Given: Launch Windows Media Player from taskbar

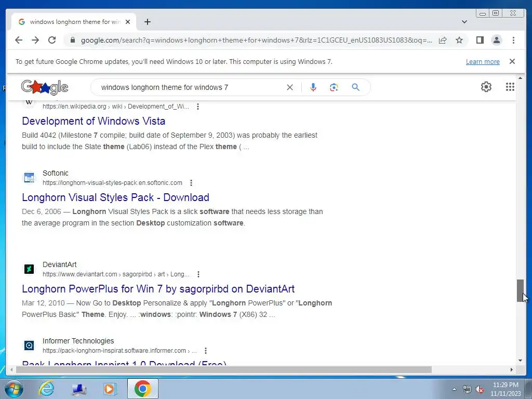Looking at the screenshot, I should 110,389.
